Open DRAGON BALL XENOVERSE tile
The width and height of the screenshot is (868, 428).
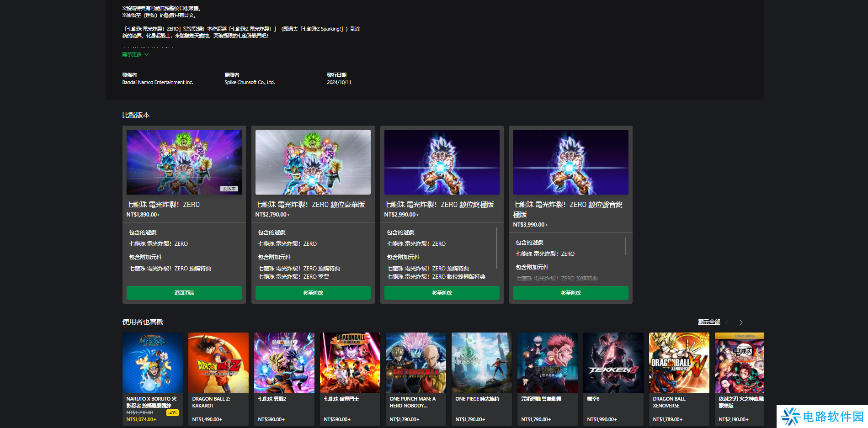[679, 363]
